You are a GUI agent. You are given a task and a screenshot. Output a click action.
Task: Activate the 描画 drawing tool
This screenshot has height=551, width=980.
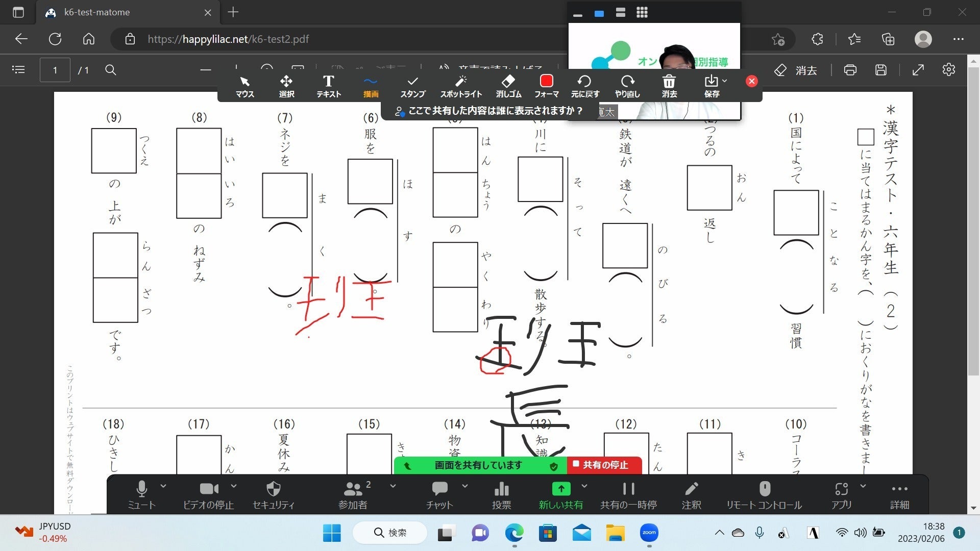point(371,87)
